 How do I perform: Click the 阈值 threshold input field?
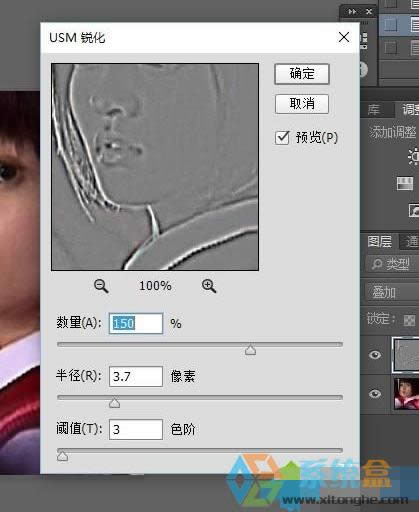pos(136,429)
